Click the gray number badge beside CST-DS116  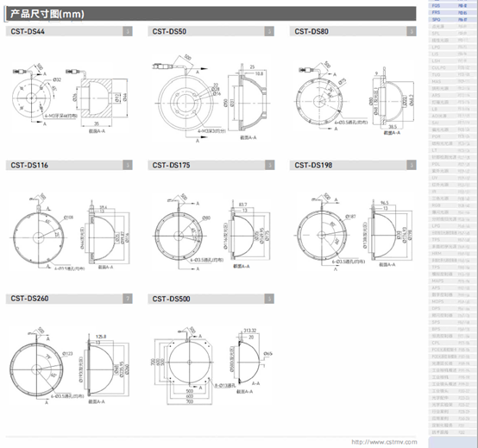tap(128, 165)
